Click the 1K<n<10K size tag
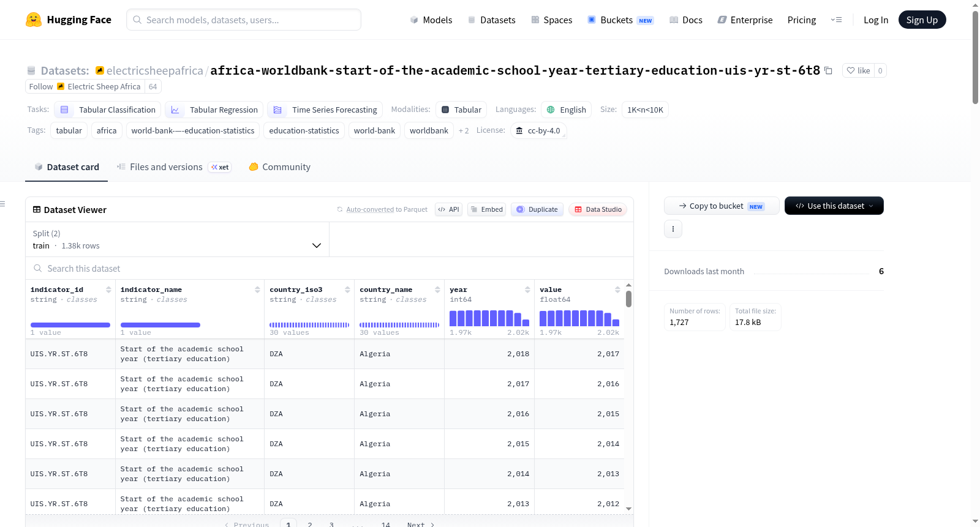 pos(645,110)
